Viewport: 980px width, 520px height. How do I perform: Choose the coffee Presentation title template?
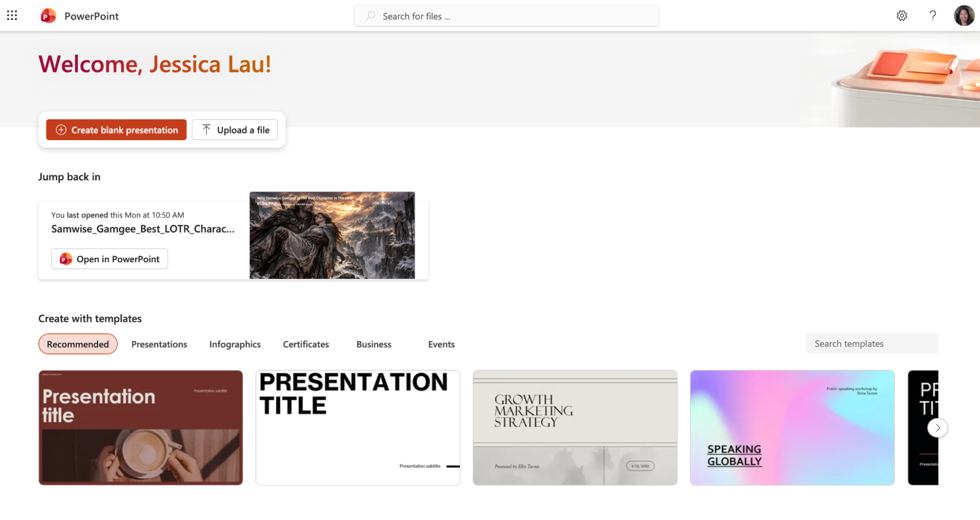(x=141, y=427)
